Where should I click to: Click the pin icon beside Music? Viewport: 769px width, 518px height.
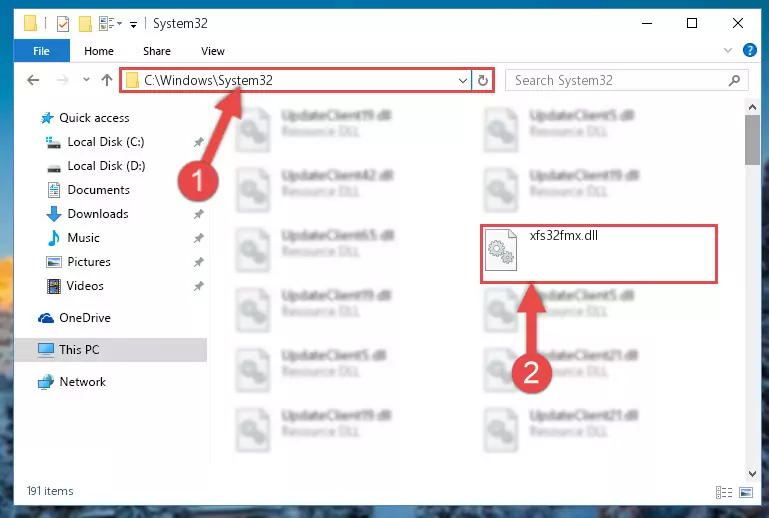pos(198,238)
